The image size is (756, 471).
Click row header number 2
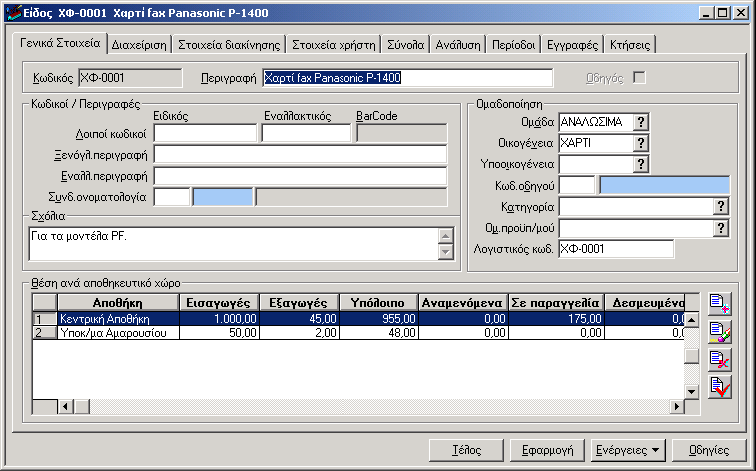click(45, 333)
